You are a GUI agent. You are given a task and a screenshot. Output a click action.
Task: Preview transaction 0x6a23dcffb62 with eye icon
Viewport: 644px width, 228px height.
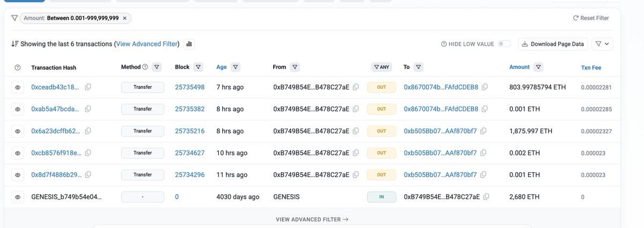[17, 131]
